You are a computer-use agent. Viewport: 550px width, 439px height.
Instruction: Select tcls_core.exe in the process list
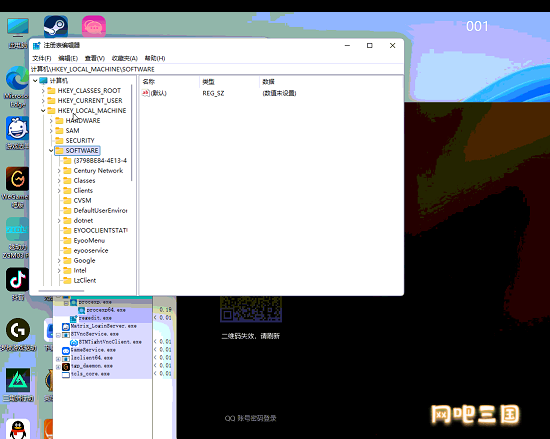pos(90,374)
